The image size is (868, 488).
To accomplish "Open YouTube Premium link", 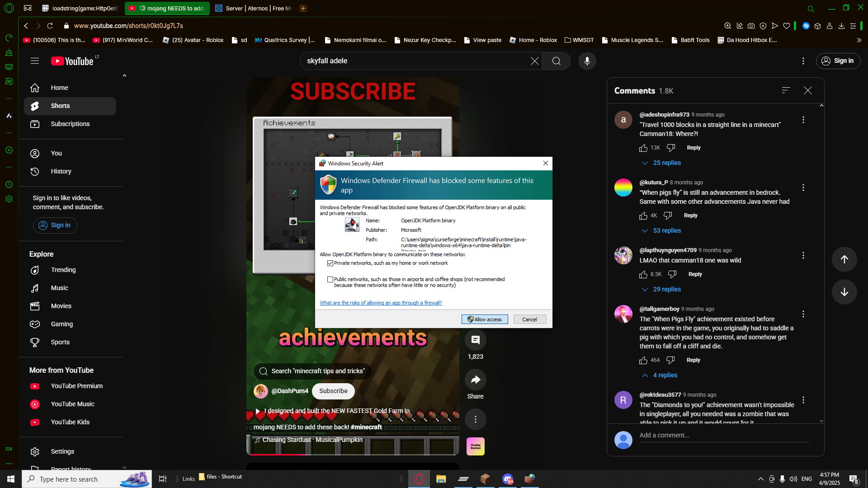I will 70,386.
